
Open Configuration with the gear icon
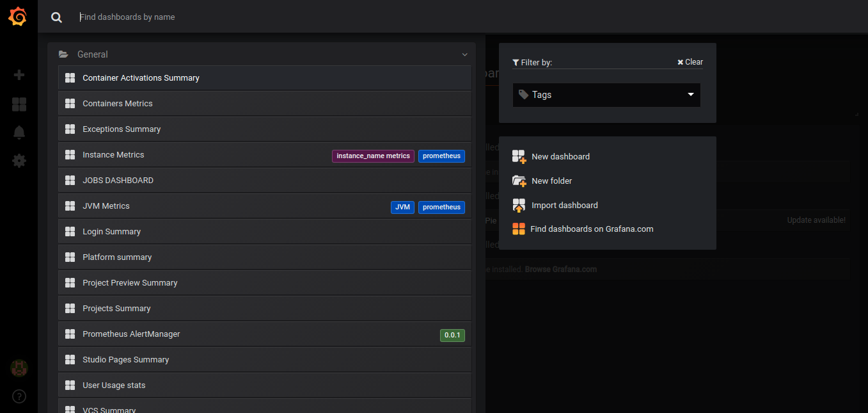click(x=19, y=161)
